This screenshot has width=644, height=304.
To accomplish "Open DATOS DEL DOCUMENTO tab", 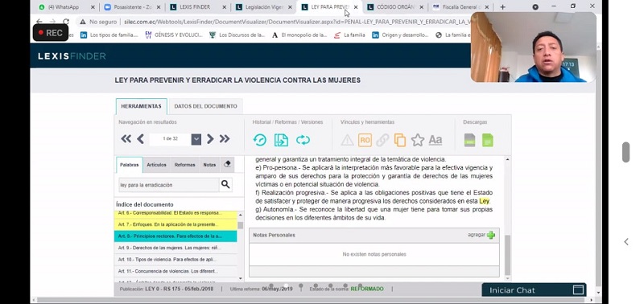I will (206, 106).
